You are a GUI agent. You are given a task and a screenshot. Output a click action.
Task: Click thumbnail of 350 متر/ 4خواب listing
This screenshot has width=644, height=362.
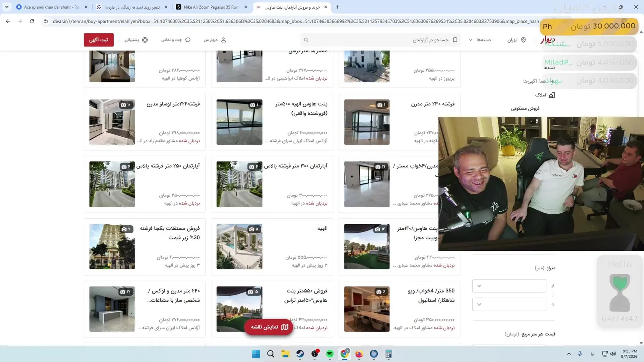tap(367, 309)
